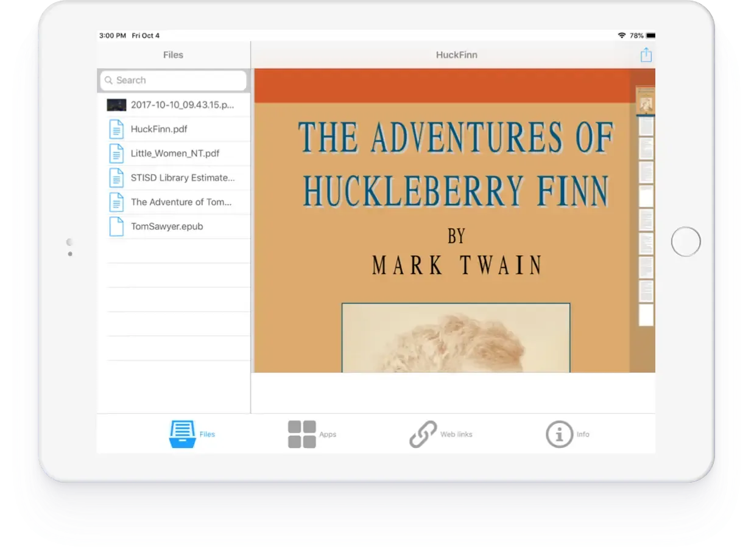Jump to the last page thumbnail in strip
The image size is (754, 560).
pyautogui.click(x=646, y=315)
